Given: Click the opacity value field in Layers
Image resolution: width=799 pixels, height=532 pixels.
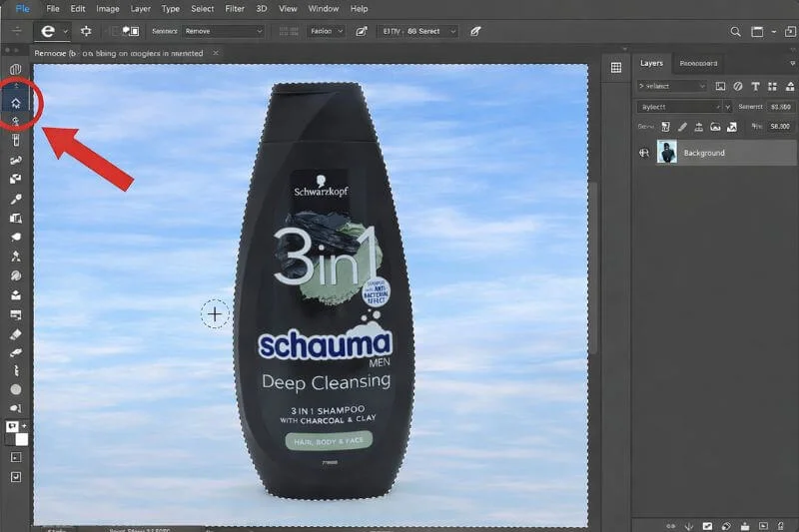Looking at the screenshot, I should coord(781,107).
